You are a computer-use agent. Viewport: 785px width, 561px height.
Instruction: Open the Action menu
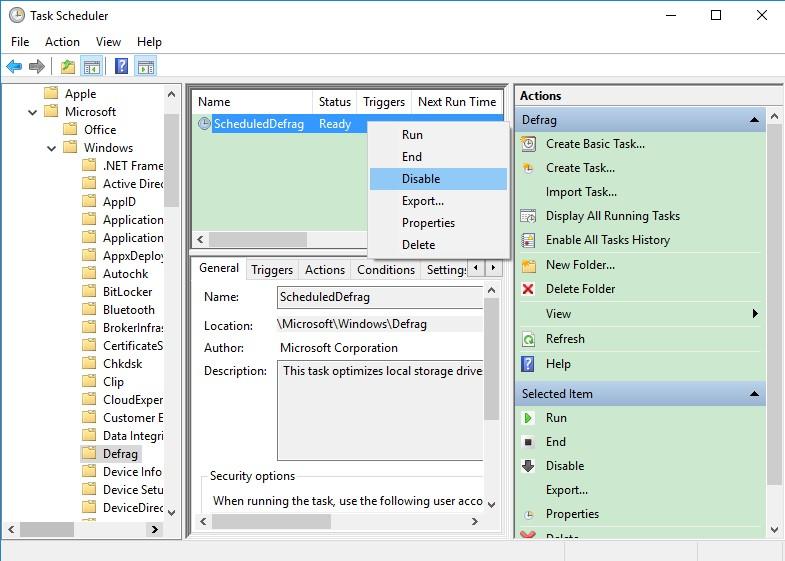[62, 42]
